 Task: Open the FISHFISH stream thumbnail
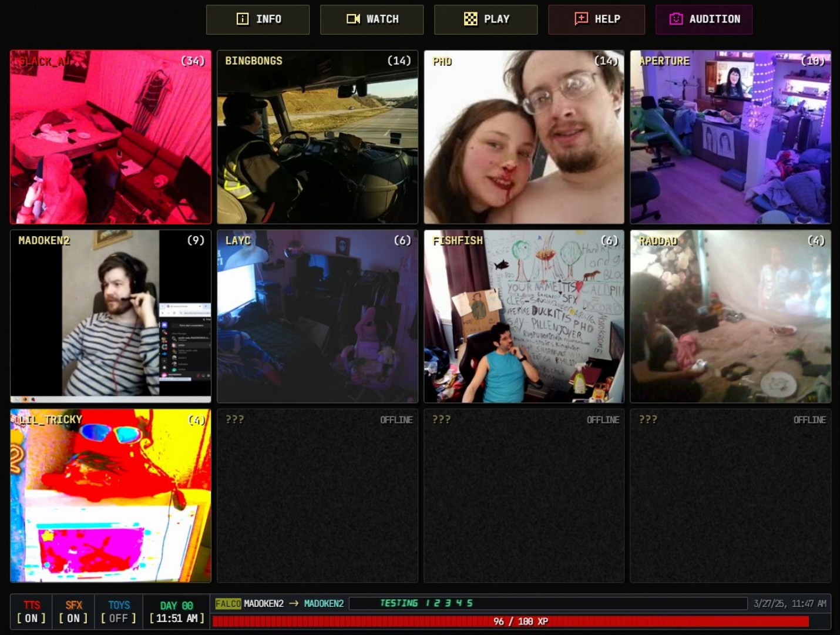[524, 316]
